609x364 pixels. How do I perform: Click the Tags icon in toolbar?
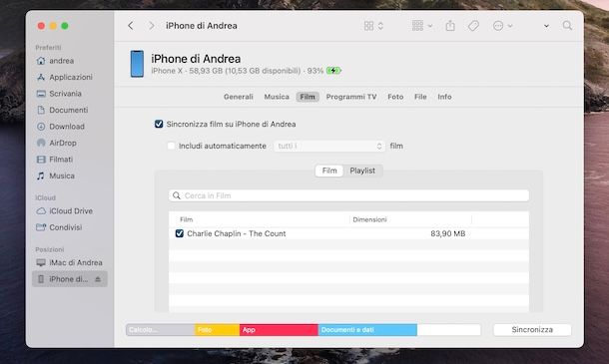(x=473, y=26)
